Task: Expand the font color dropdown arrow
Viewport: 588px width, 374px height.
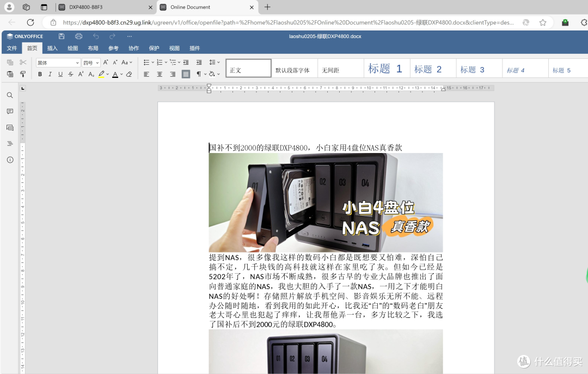Action: (x=121, y=74)
